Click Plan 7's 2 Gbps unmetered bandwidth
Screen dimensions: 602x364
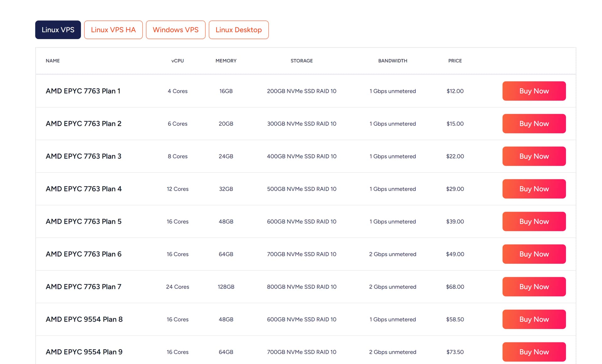393,287
